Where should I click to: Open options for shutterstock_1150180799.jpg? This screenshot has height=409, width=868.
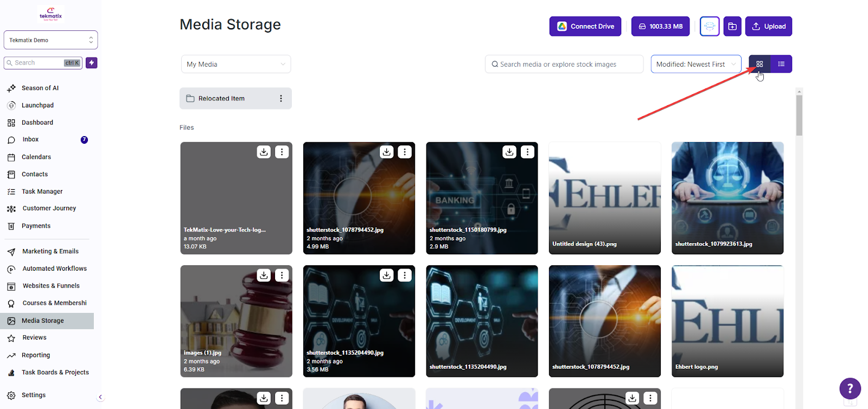coord(527,152)
